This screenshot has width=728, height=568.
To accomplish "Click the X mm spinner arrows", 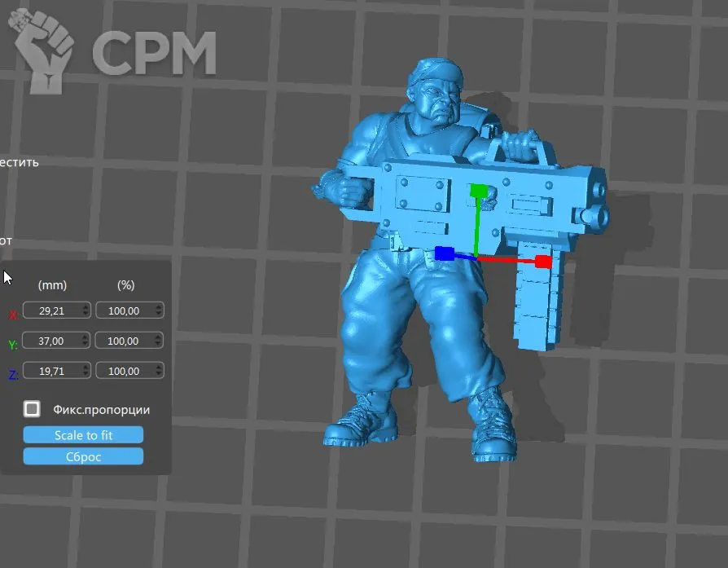I will pyautogui.click(x=85, y=310).
